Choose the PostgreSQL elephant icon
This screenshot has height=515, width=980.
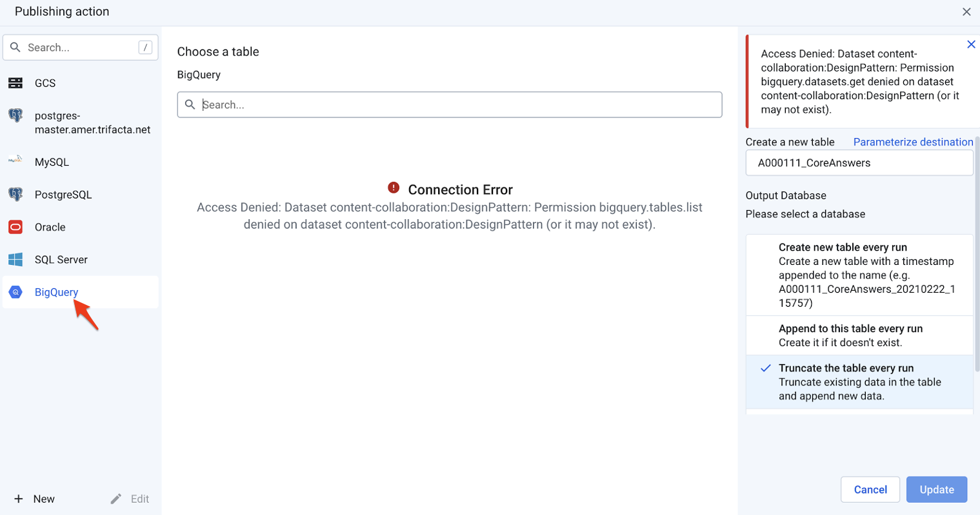[15, 194]
